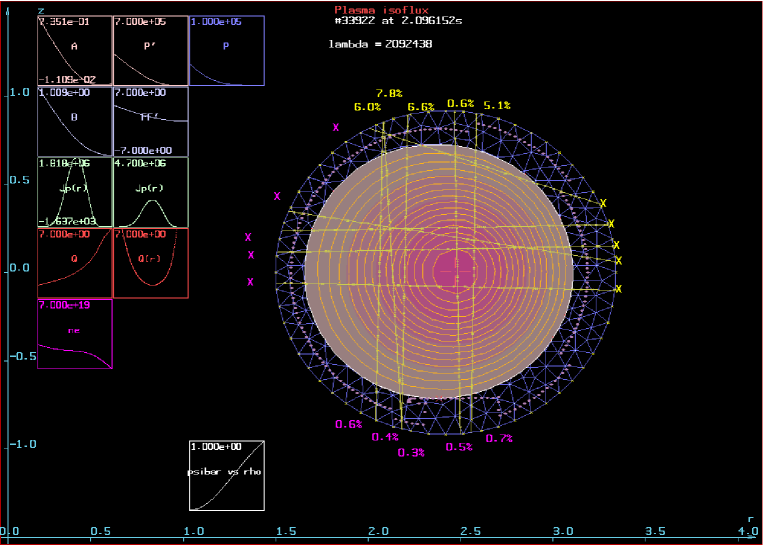
Task: Select the psibar vs rho plot
Action: (226, 475)
